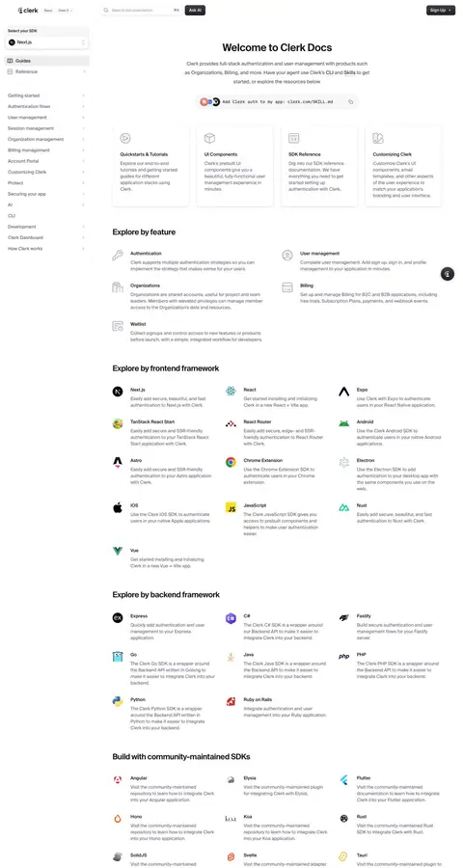The width and height of the screenshot is (463, 868).
Task: Expand the Authentication flows section
Action: click(x=46, y=106)
